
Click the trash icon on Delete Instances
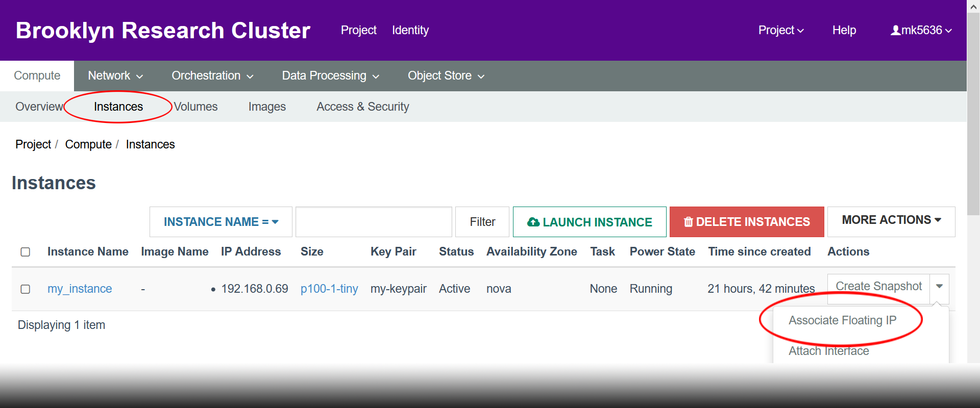pyautogui.click(x=688, y=222)
